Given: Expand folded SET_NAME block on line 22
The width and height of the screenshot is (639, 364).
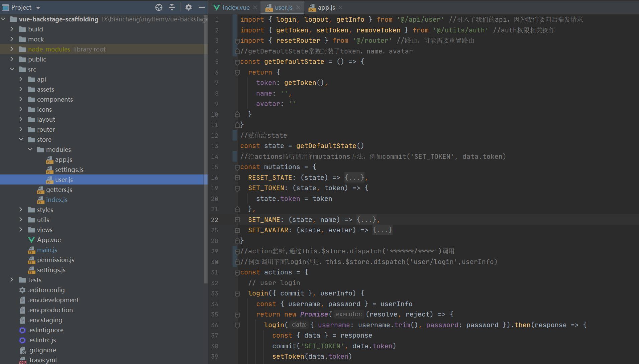Looking at the screenshot, I should point(237,220).
